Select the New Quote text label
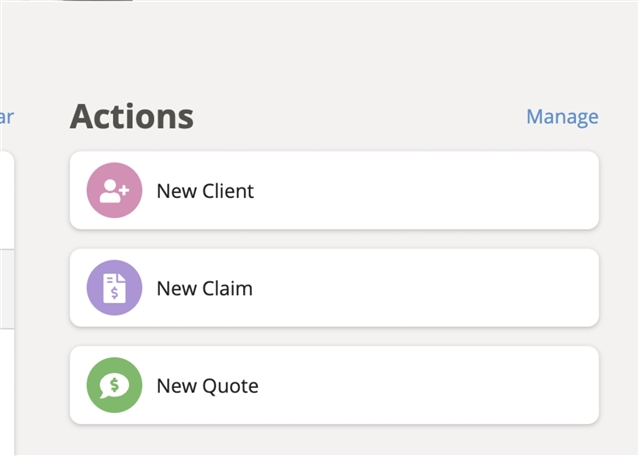Viewport: 639px width, 456px height. click(x=207, y=386)
